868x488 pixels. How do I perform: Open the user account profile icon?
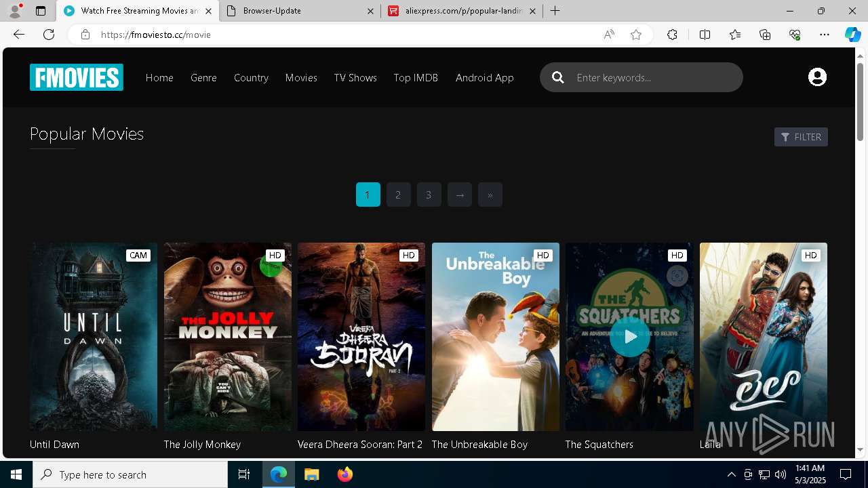pos(817,77)
